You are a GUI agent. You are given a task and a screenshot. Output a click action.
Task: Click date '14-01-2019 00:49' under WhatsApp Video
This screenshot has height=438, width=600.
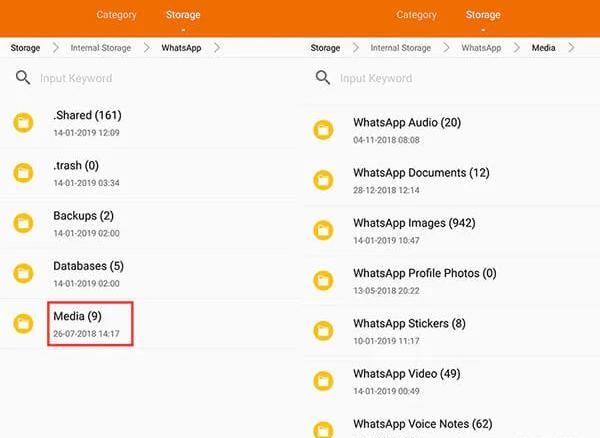point(386,391)
